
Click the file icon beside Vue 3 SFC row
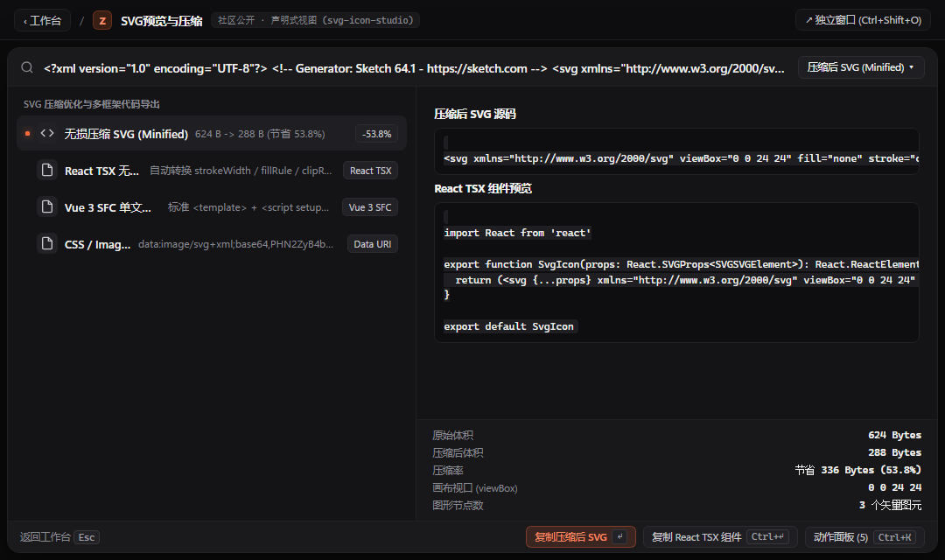pos(47,207)
